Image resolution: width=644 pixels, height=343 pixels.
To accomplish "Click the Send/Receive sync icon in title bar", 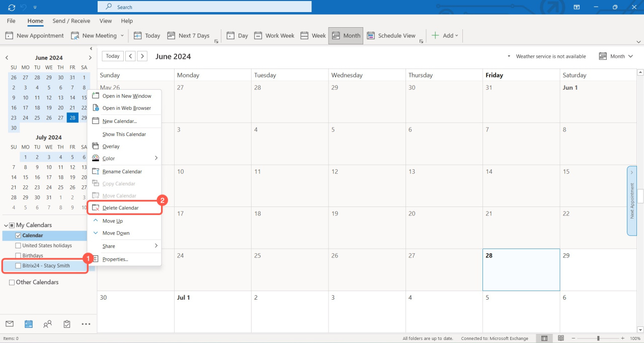I will pos(12,7).
